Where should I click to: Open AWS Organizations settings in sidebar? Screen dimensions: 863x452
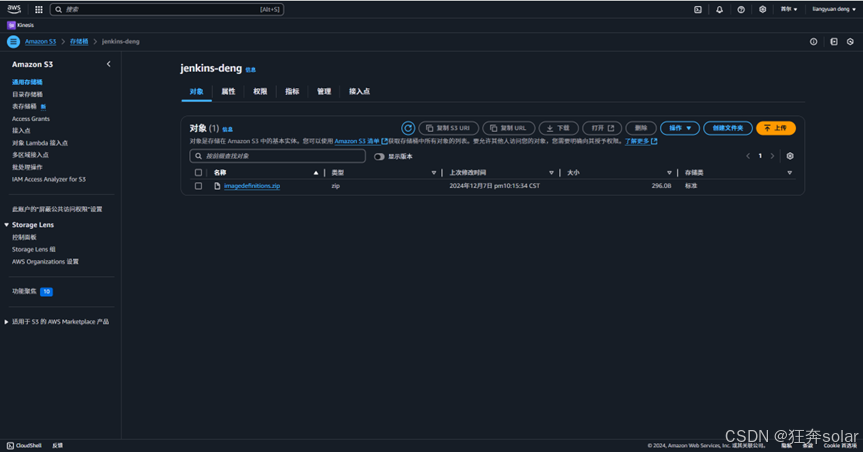(x=45, y=262)
